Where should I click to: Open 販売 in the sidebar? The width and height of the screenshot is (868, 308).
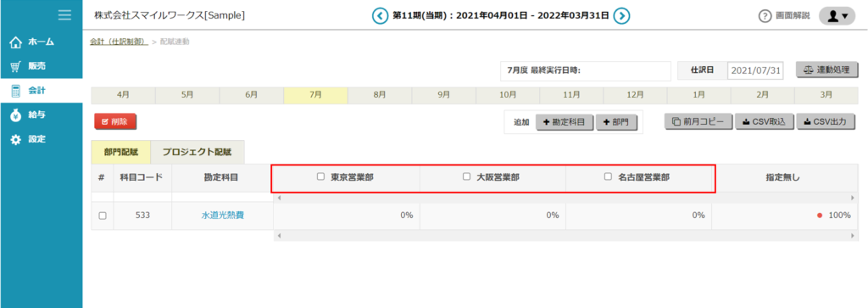pyautogui.click(x=41, y=66)
